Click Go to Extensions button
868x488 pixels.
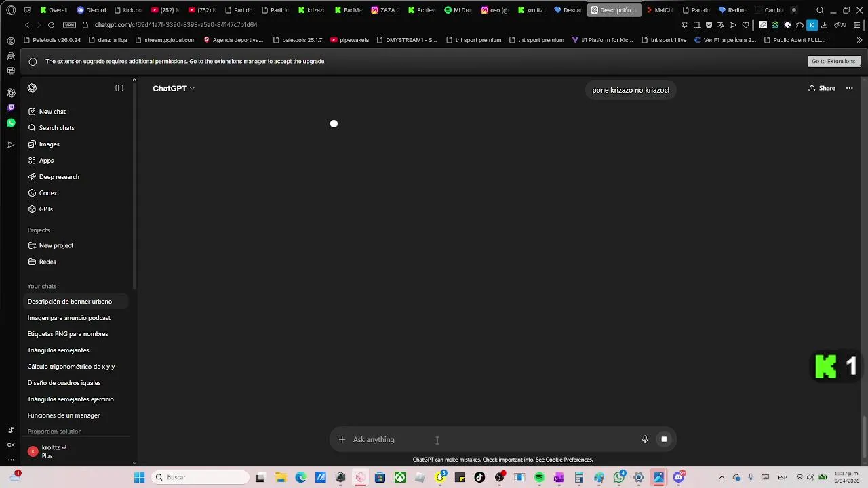click(x=833, y=61)
